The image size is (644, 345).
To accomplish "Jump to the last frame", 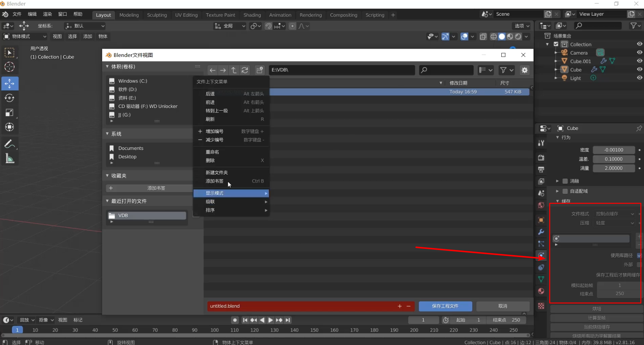I will 288,320.
